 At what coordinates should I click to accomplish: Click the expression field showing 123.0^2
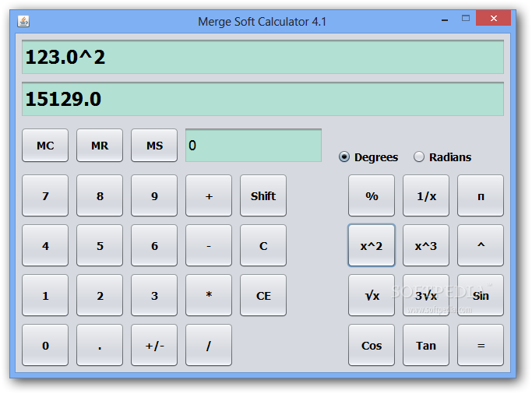[x=263, y=57]
